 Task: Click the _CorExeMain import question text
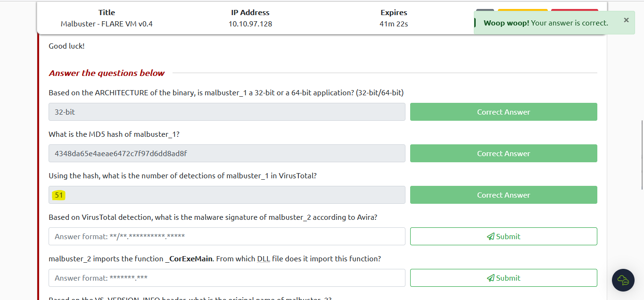click(x=215, y=258)
